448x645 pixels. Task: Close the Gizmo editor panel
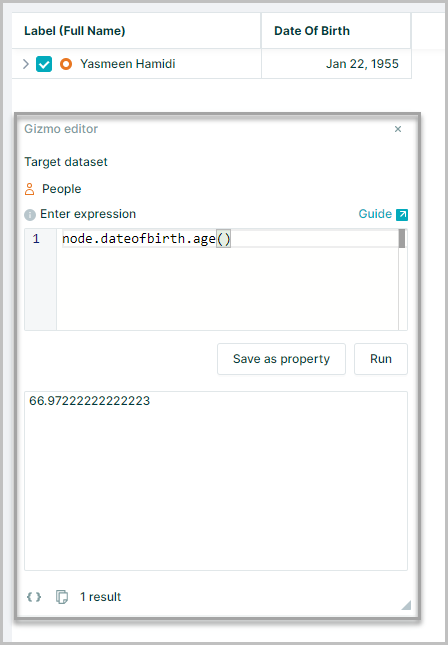[x=398, y=129]
